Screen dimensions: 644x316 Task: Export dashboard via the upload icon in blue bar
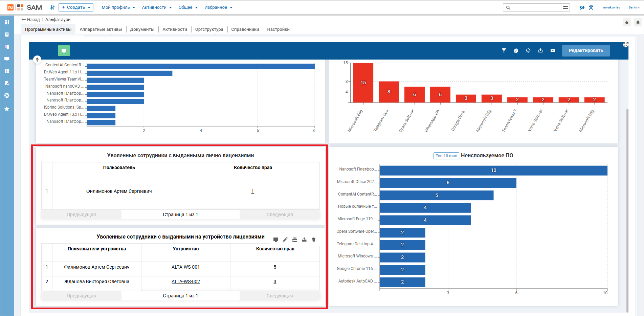pyautogui.click(x=540, y=50)
